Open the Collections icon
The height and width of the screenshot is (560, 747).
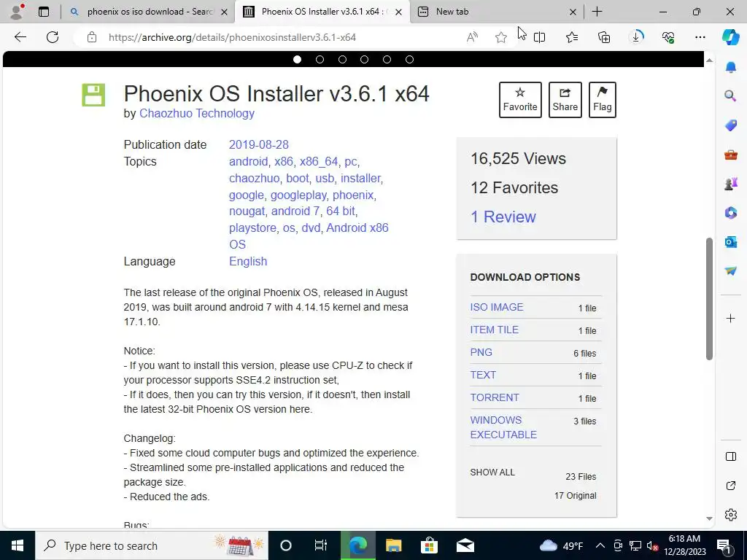pyautogui.click(x=604, y=37)
